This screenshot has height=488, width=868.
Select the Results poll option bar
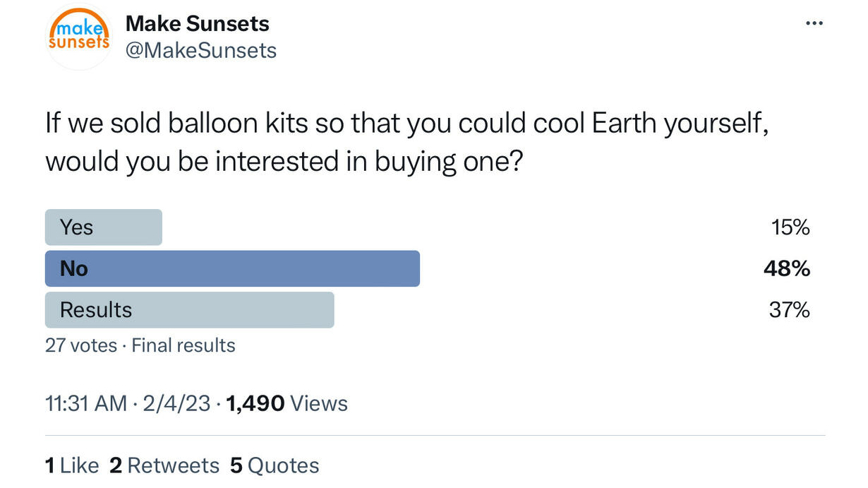tap(189, 310)
